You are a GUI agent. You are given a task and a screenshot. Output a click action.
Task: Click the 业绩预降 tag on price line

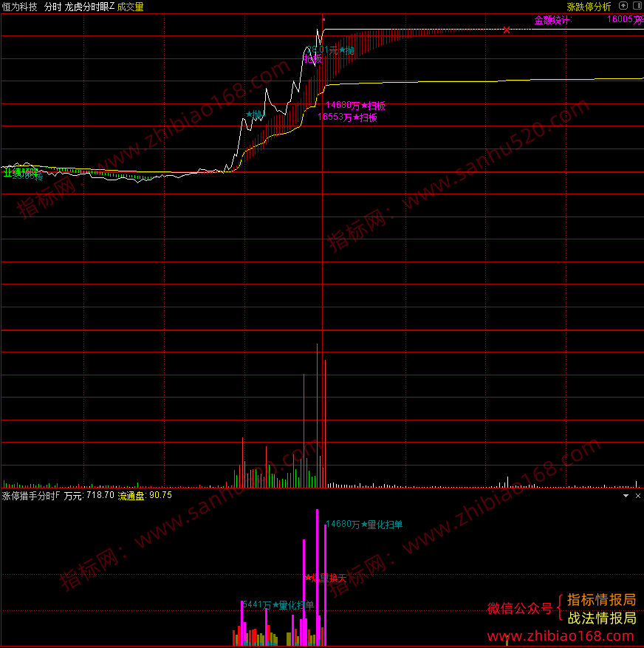(x=21, y=172)
